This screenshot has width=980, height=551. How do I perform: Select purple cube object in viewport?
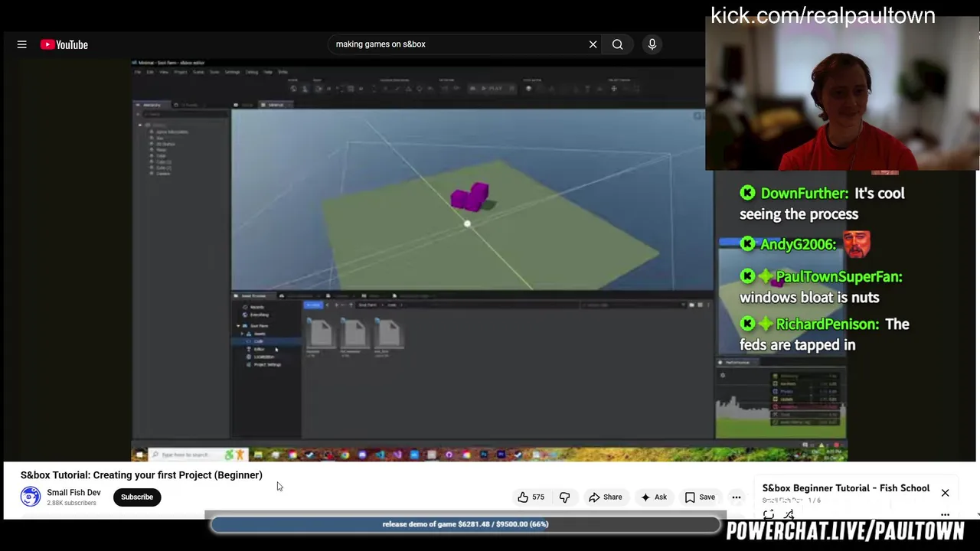[470, 196]
